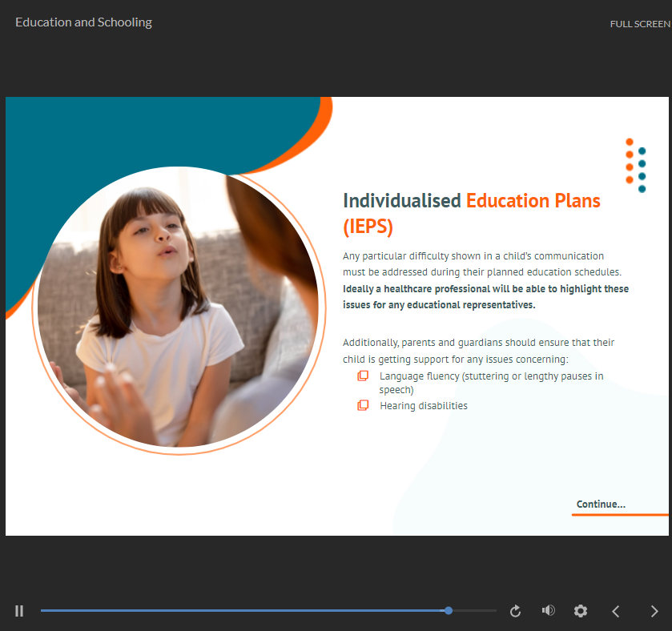Viewport: 672px width, 631px height.
Task: Click the Individualised Education Plans heading
Action: (471, 213)
